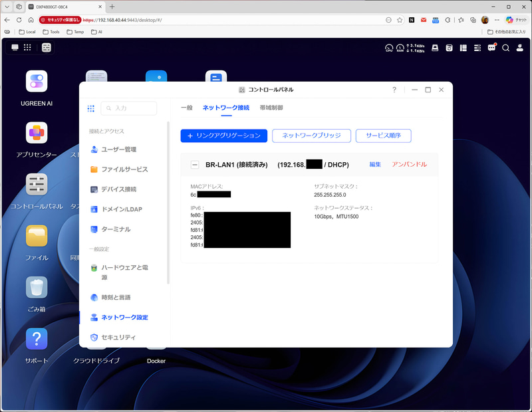Open the ファイル desktop icon
The height and width of the screenshot is (412, 532).
click(x=37, y=236)
